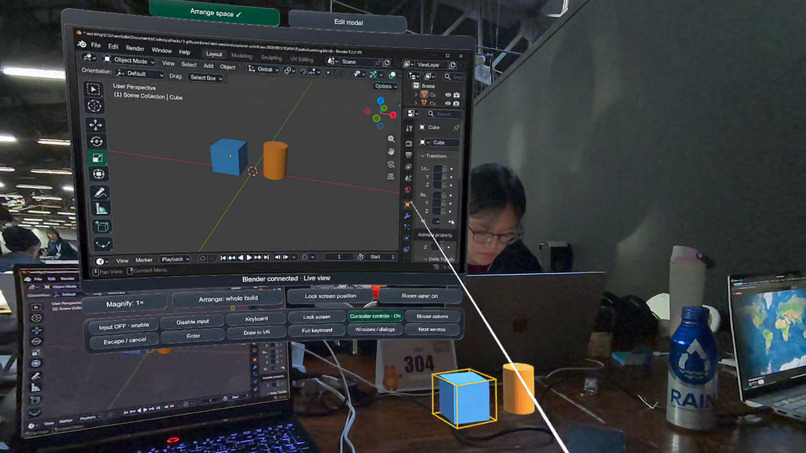Click the pin icon beside Cube

tap(456, 127)
